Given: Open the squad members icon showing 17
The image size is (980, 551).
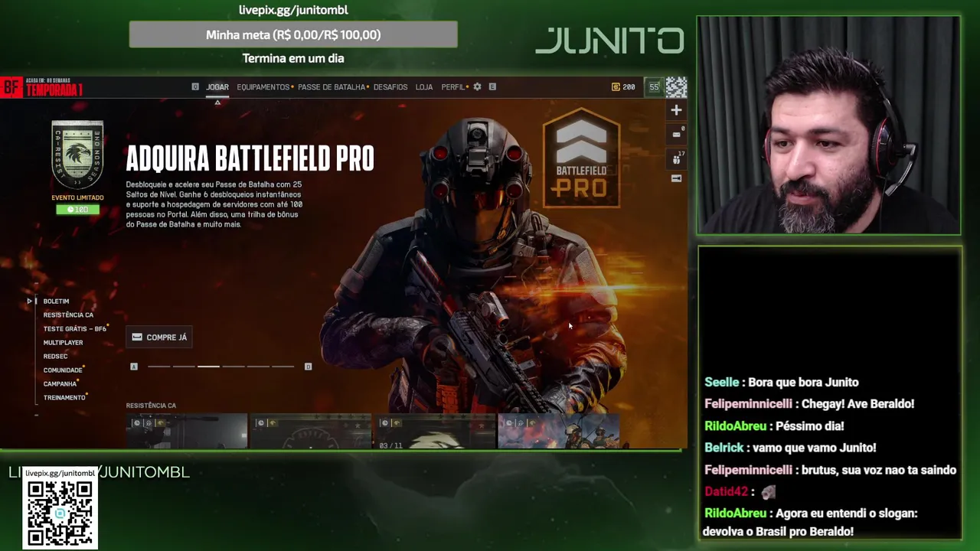Looking at the screenshot, I should [x=676, y=158].
